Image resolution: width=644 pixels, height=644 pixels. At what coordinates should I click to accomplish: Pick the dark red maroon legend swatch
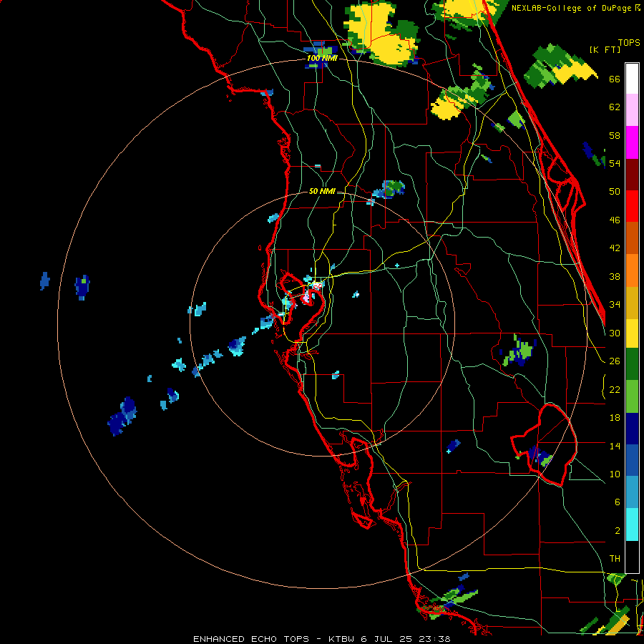[x=632, y=175]
